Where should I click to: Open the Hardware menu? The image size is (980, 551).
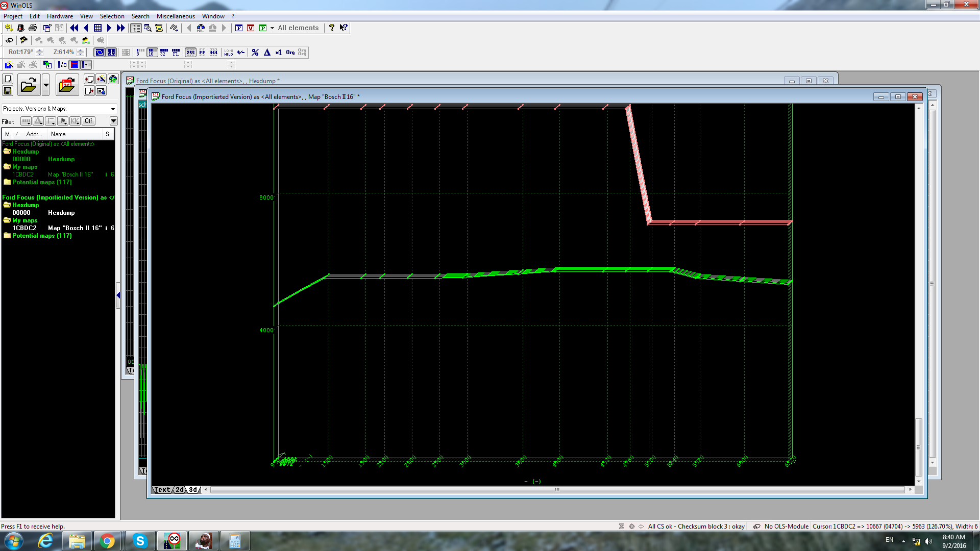point(60,16)
